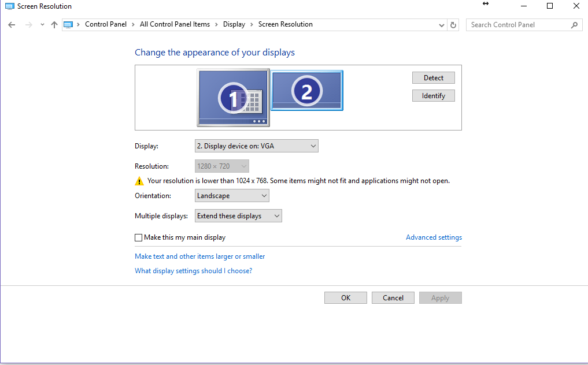
Task: Click the up-one-level arrow
Action: click(54, 24)
